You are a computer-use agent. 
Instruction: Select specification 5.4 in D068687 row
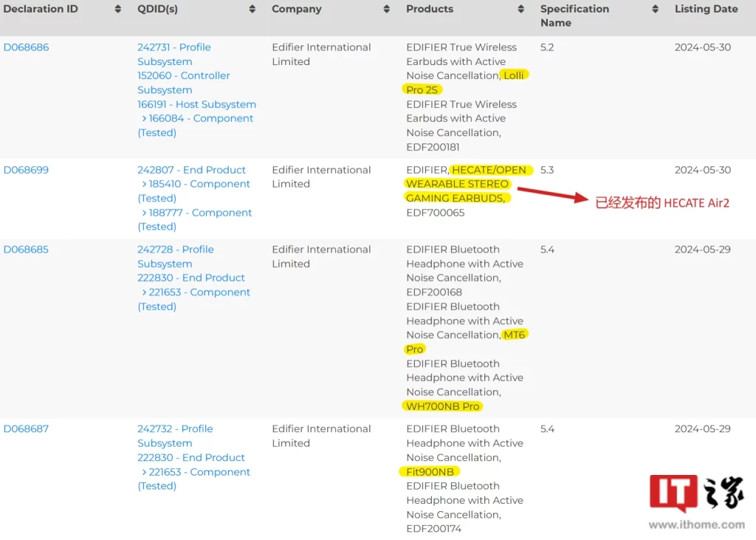pyautogui.click(x=547, y=428)
